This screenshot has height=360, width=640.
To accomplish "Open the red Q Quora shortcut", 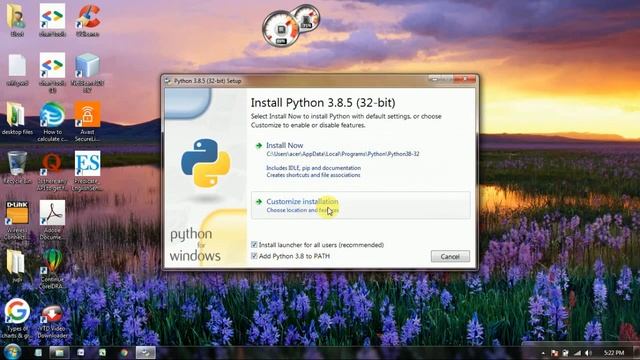I will 52,170.
